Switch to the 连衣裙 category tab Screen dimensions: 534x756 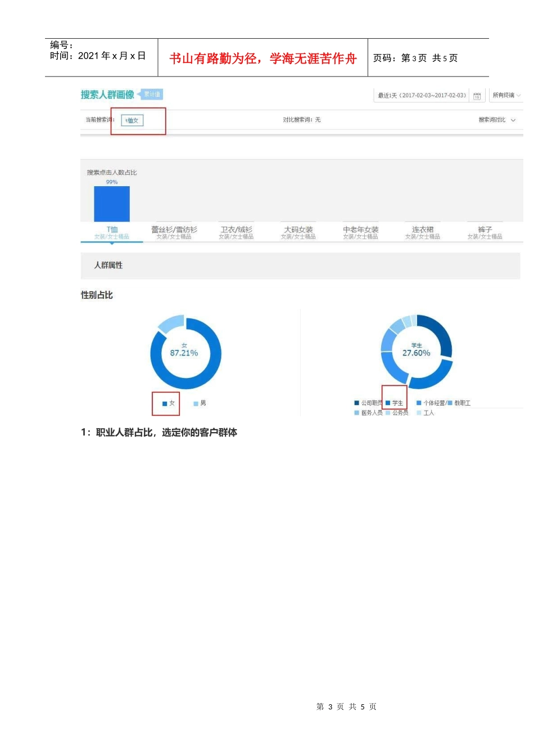[423, 232]
